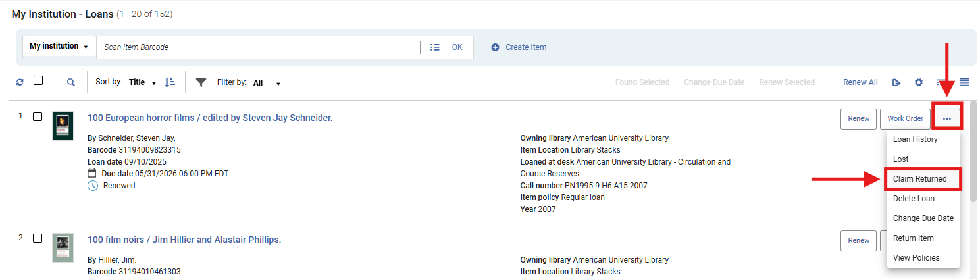
Task: Open the 100 European horror films title link
Action: click(x=210, y=118)
